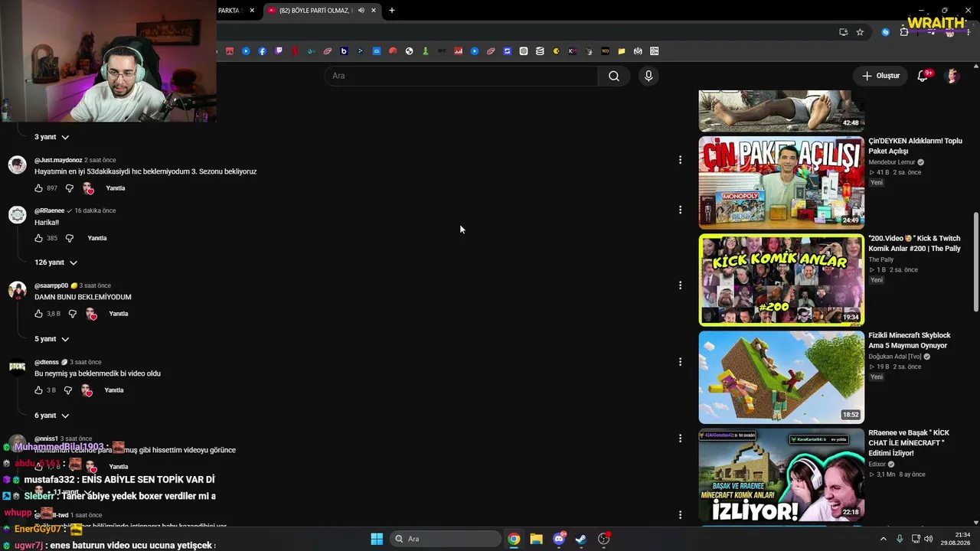This screenshot has height=551, width=980.
Task: Open the Fizikli Minecraft Skyblock thumbnail
Action: 781,377
